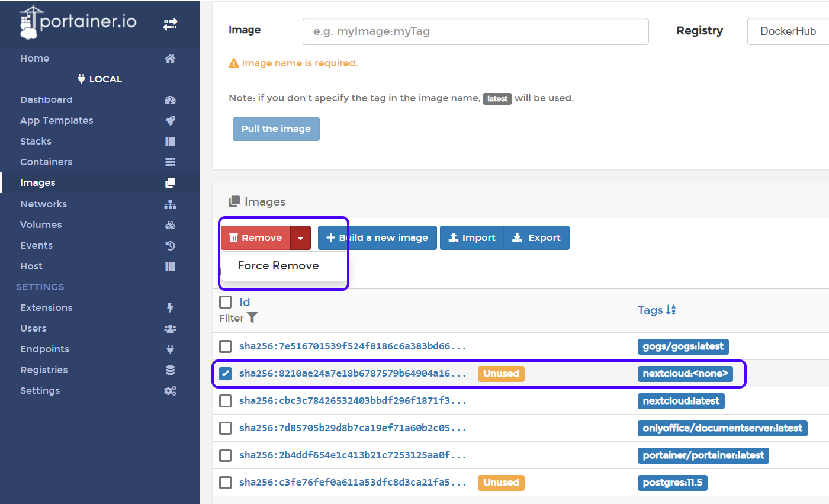Open the sha256:c3fe76fef0a6 image link

click(x=353, y=483)
